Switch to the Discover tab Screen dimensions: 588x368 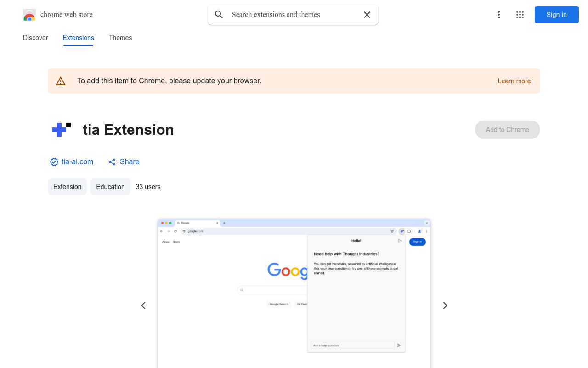point(35,38)
